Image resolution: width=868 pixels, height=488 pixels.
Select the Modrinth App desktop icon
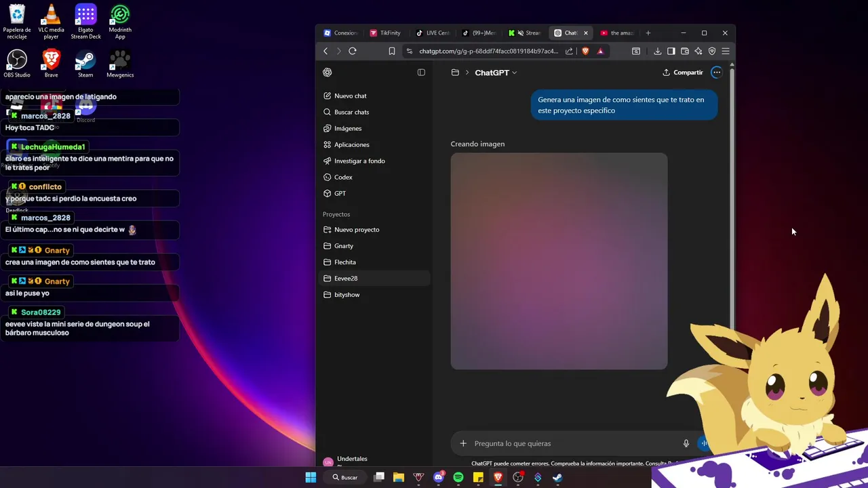120,22
